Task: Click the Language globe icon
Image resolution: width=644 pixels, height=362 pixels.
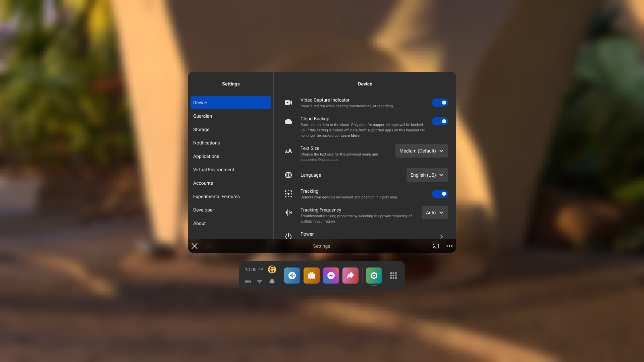Action: click(x=288, y=175)
